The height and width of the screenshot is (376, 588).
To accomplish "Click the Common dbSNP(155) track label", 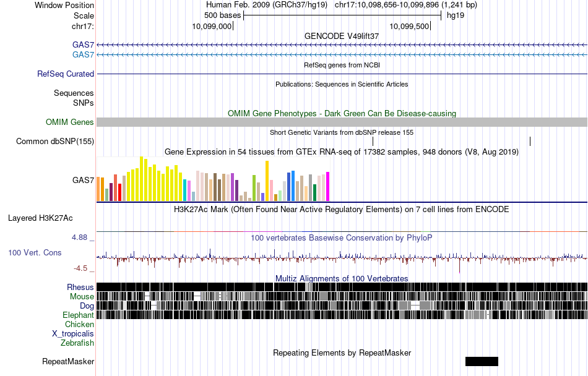I will click(x=55, y=141).
